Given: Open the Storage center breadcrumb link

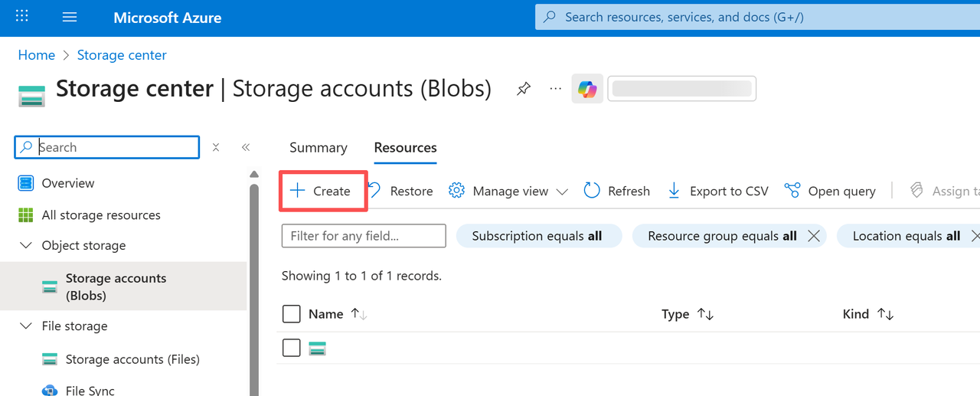Looking at the screenshot, I should [x=122, y=55].
